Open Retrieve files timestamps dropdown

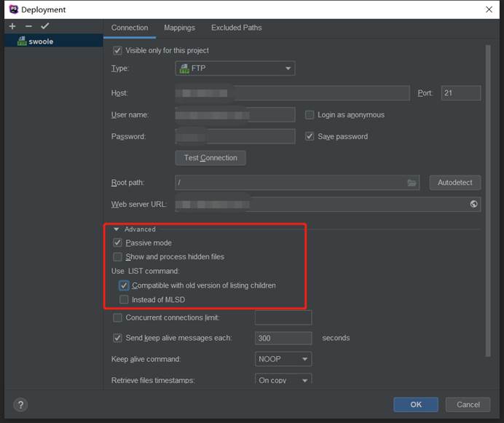coord(283,379)
